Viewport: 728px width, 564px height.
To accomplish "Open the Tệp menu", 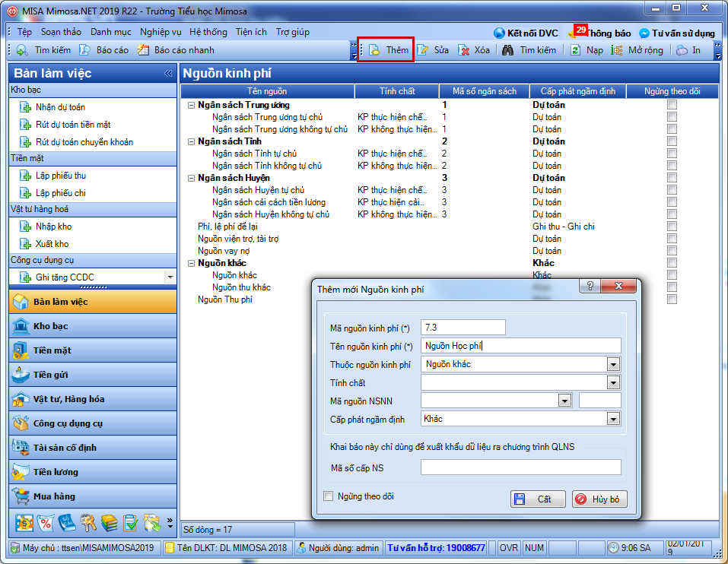I will [24, 32].
